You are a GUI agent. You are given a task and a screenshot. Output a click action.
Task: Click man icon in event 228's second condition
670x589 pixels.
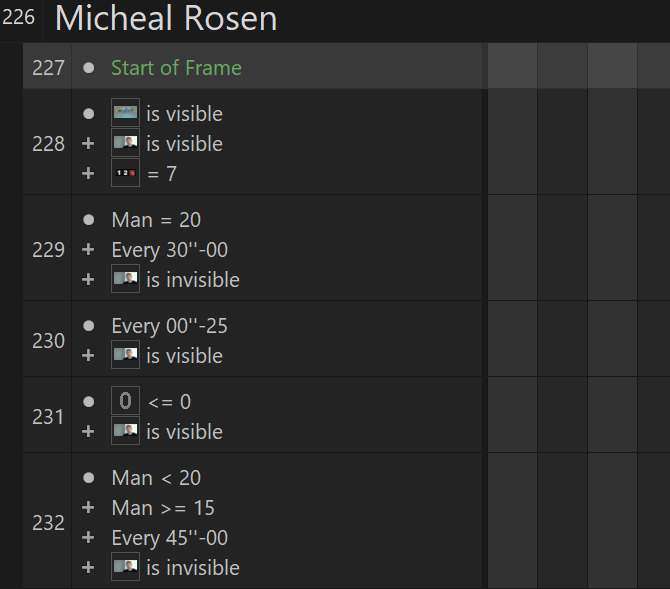click(125, 143)
